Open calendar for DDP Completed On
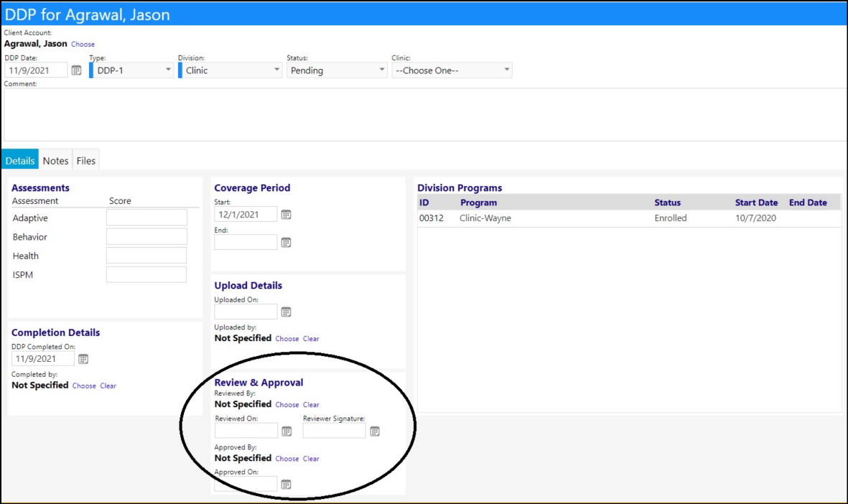Image resolution: width=848 pixels, height=504 pixels. tap(83, 359)
